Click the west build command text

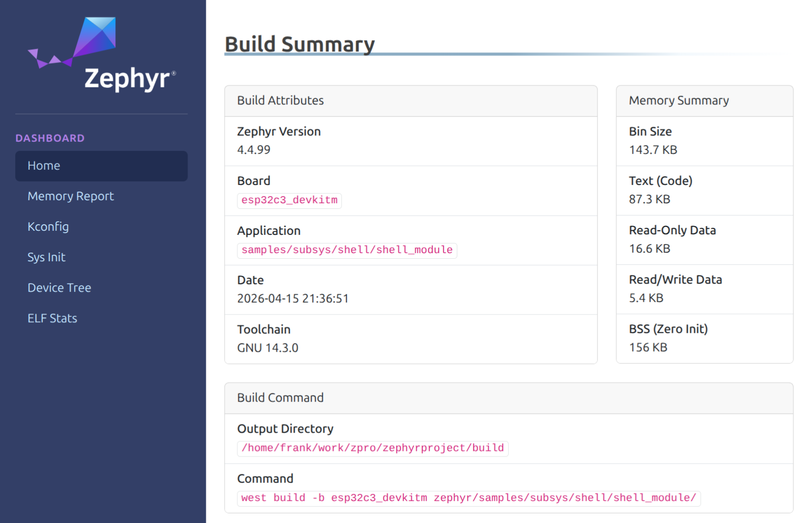[468, 498]
